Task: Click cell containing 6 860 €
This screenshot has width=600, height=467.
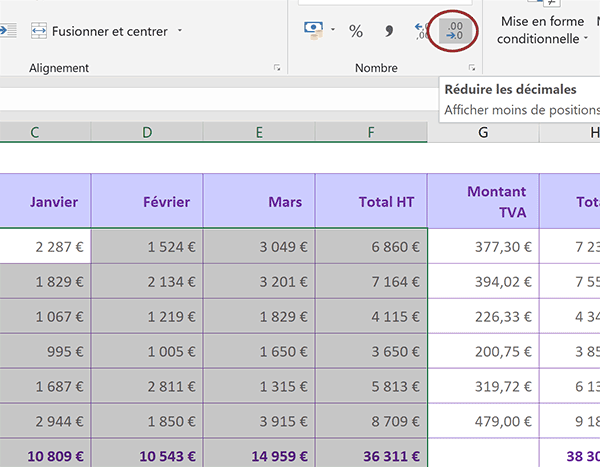Action: [371, 246]
